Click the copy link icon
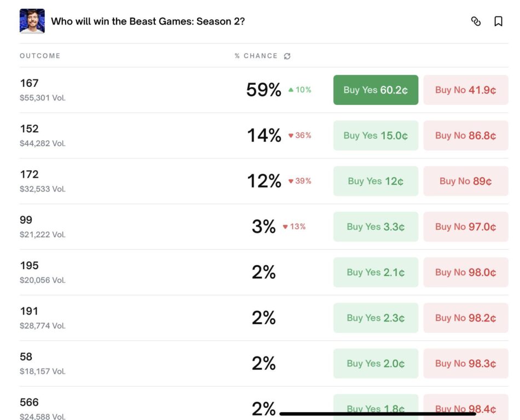The image size is (520, 420). click(x=476, y=21)
